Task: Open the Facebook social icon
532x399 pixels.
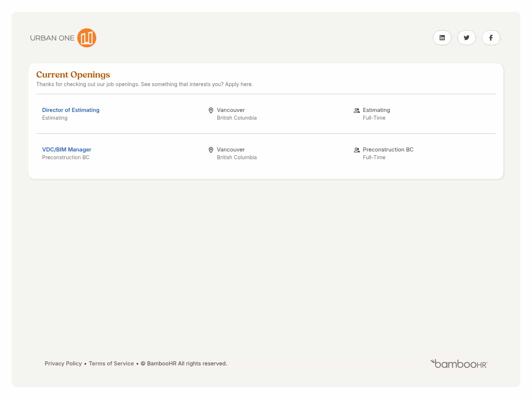Action: point(491,38)
